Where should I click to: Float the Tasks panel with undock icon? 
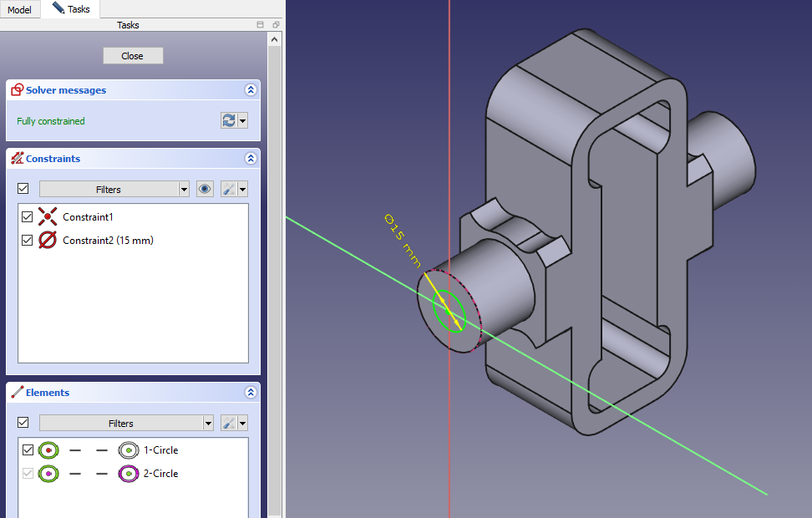(x=276, y=25)
